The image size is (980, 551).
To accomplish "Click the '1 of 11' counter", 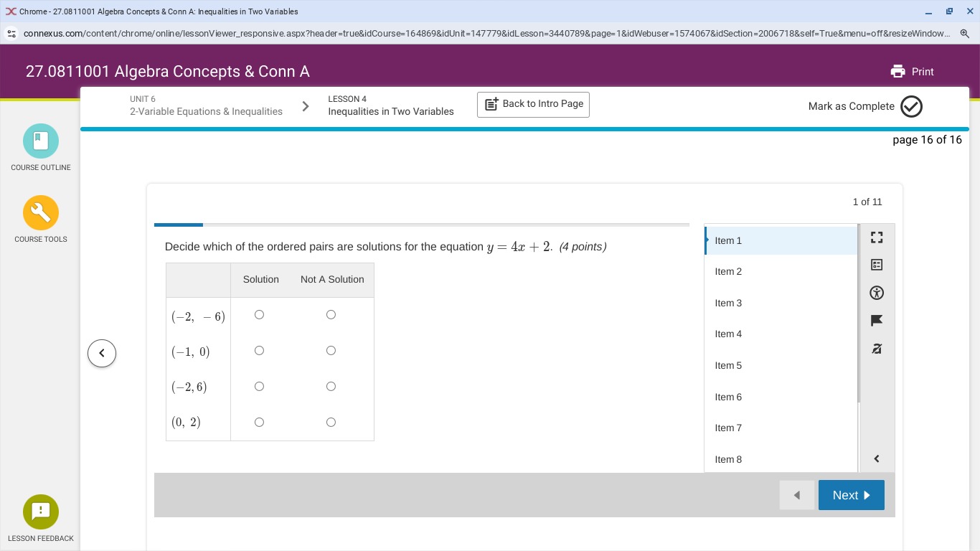I will pyautogui.click(x=867, y=202).
